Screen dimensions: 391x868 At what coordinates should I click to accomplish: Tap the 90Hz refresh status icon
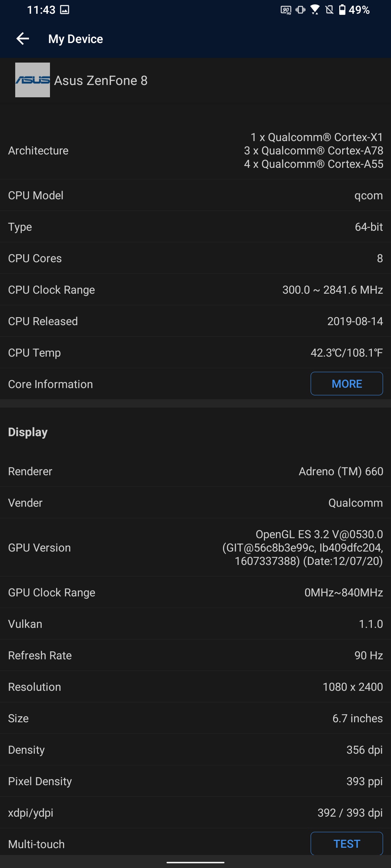pos(286,10)
